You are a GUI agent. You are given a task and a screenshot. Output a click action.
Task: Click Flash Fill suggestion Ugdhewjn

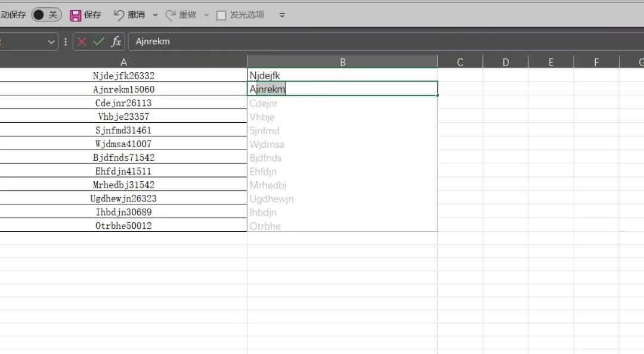point(342,198)
